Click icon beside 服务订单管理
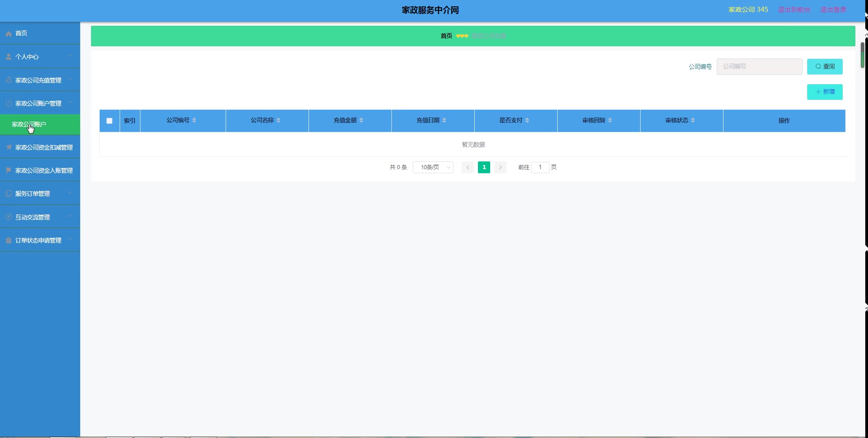 (x=9, y=194)
